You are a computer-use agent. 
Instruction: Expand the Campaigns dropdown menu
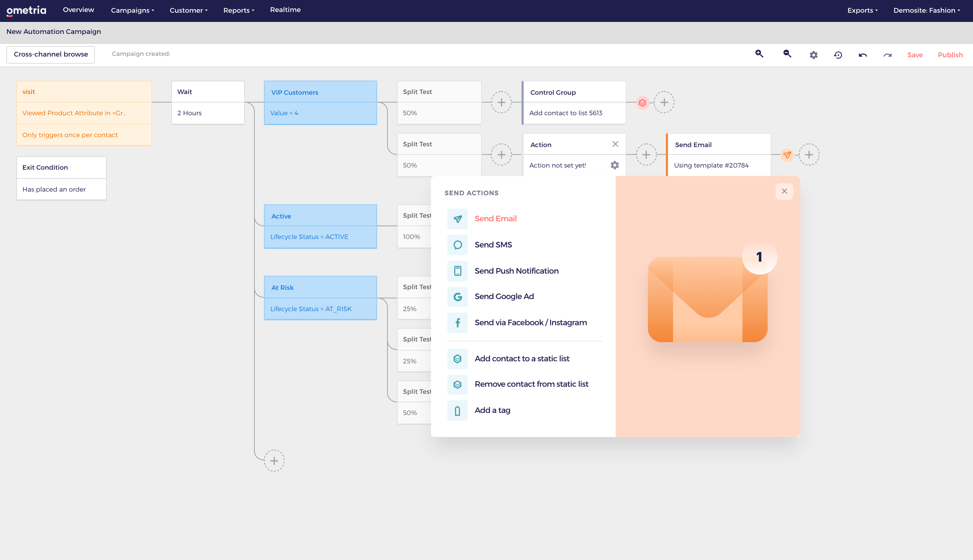[132, 10]
